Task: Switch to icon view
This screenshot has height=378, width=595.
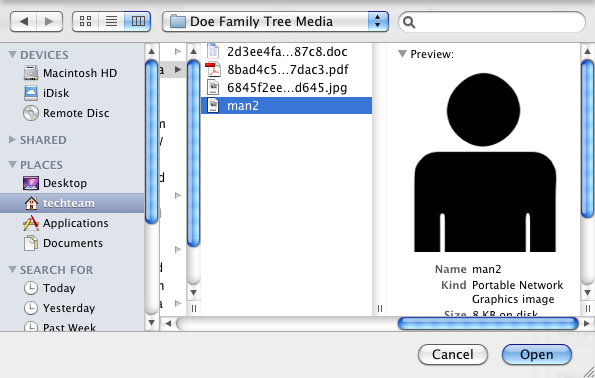Action: [85, 22]
